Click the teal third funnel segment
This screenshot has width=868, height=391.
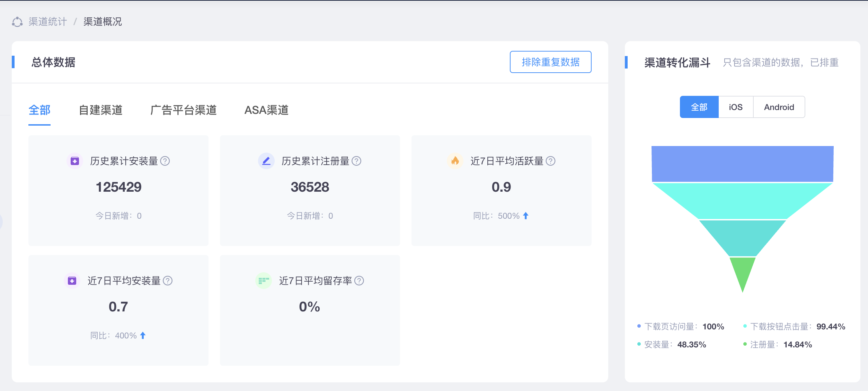click(743, 238)
